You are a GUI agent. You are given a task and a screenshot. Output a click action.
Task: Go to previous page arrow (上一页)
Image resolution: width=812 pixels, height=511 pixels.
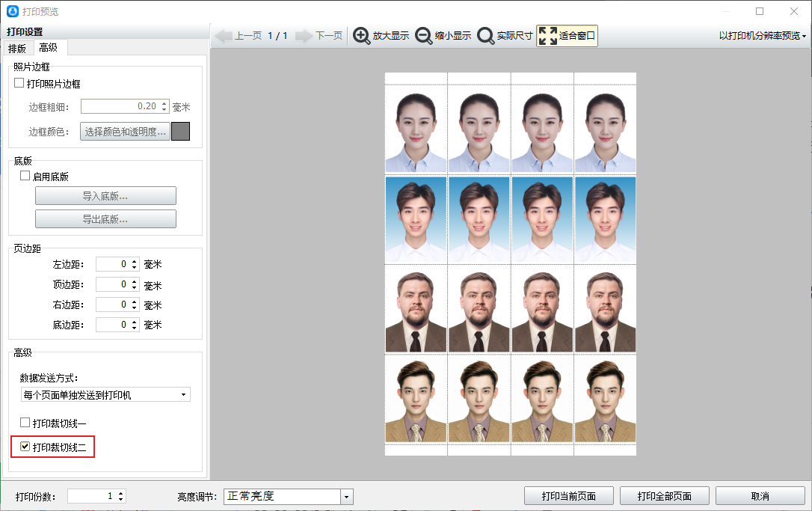coord(224,36)
